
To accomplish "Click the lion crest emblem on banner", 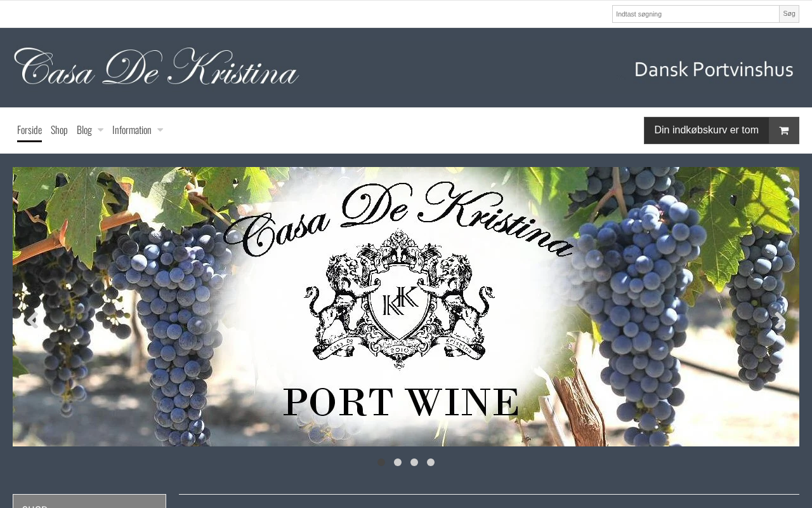I will (x=399, y=298).
